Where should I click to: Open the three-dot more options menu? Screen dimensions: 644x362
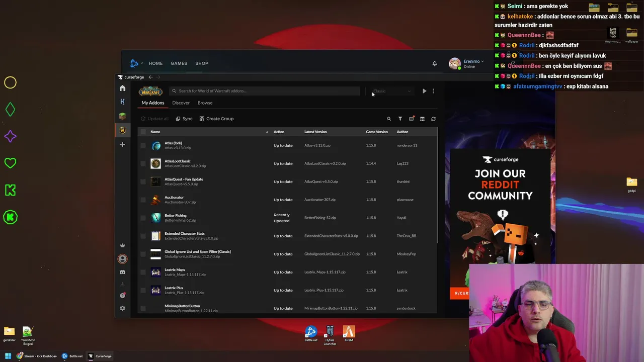(433, 91)
